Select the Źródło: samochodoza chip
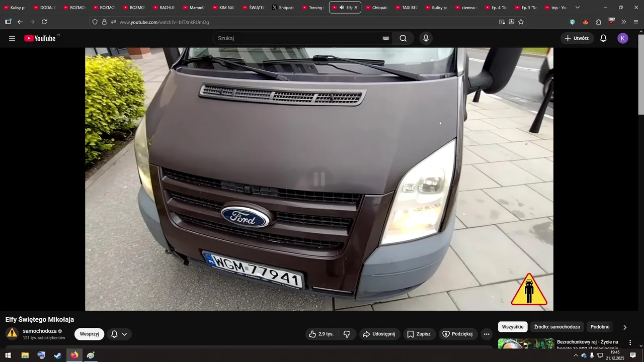 pyautogui.click(x=557, y=327)
